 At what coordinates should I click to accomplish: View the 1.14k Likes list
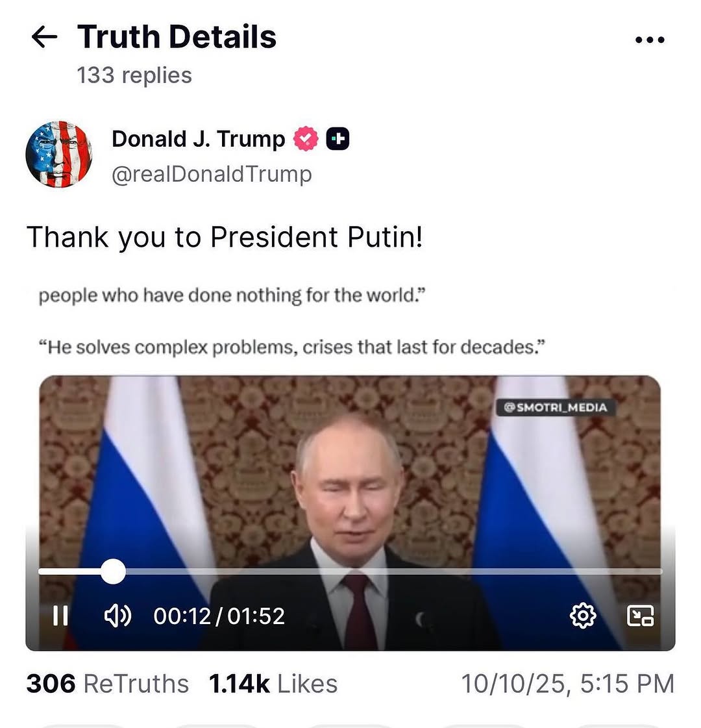tap(273, 684)
